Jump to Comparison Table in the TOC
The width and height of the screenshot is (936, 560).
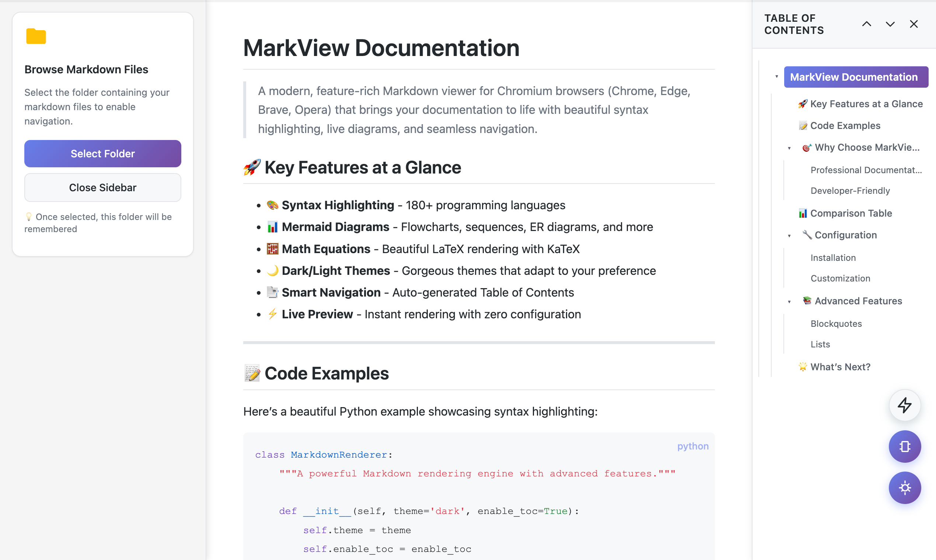pyautogui.click(x=851, y=213)
